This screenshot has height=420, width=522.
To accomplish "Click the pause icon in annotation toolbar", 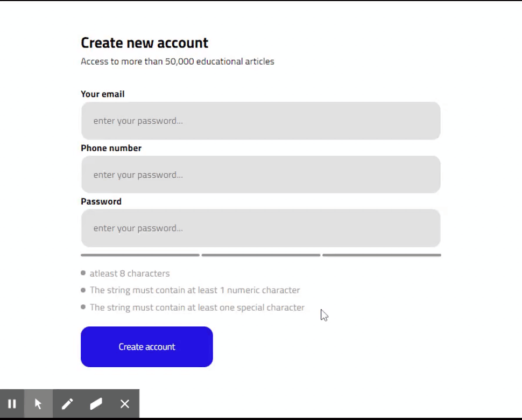I will pos(12,404).
